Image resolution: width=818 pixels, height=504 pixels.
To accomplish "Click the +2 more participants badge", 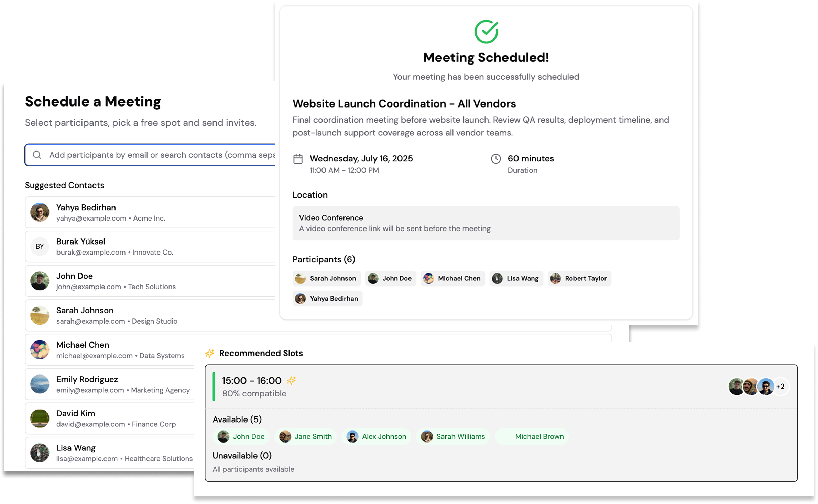I will coord(780,387).
